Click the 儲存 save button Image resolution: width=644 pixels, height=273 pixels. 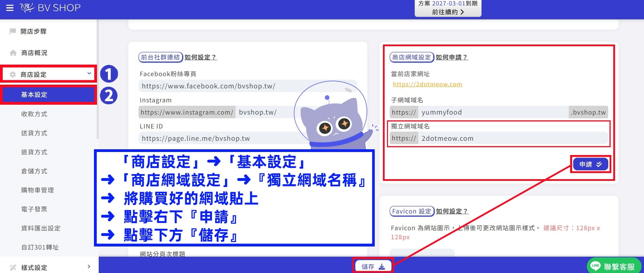[x=373, y=267]
